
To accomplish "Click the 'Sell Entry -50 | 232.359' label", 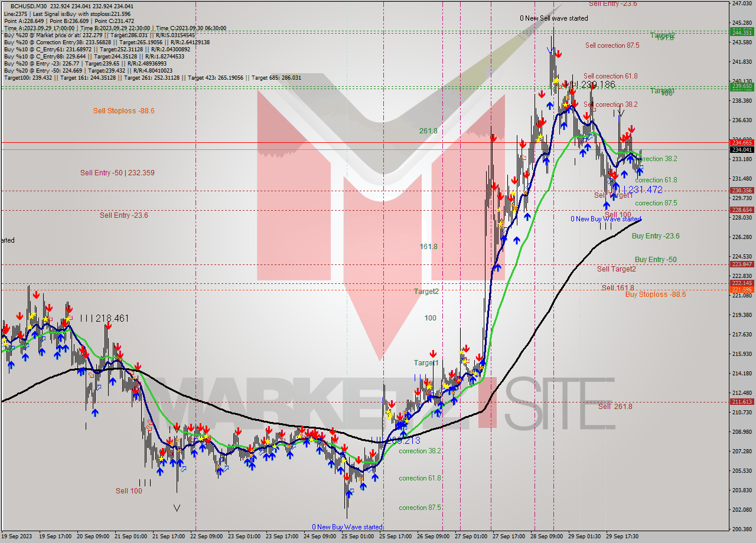I will coord(117,172).
